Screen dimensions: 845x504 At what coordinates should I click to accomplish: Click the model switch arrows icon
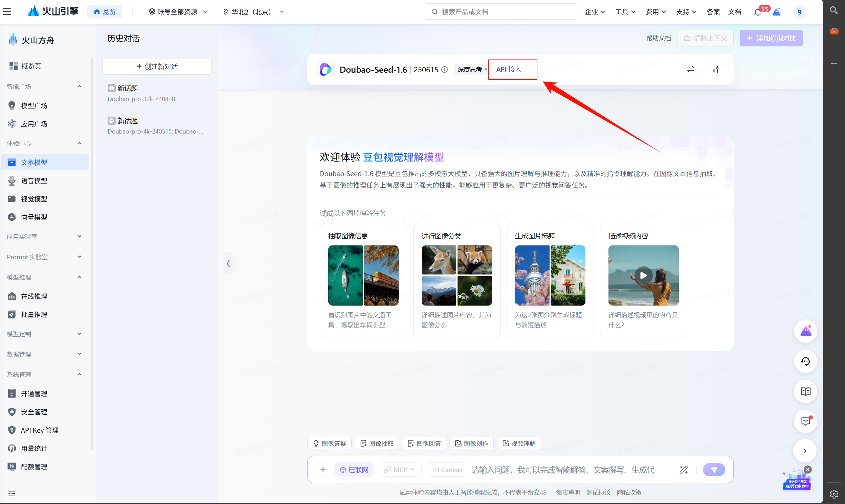click(690, 69)
